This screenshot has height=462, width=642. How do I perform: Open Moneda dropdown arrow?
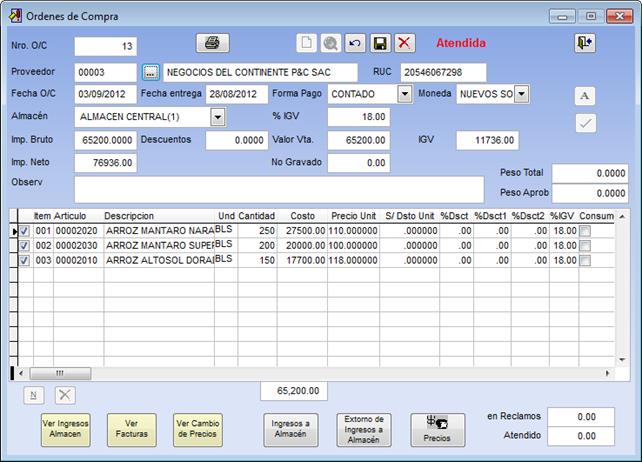click(521, 94)
